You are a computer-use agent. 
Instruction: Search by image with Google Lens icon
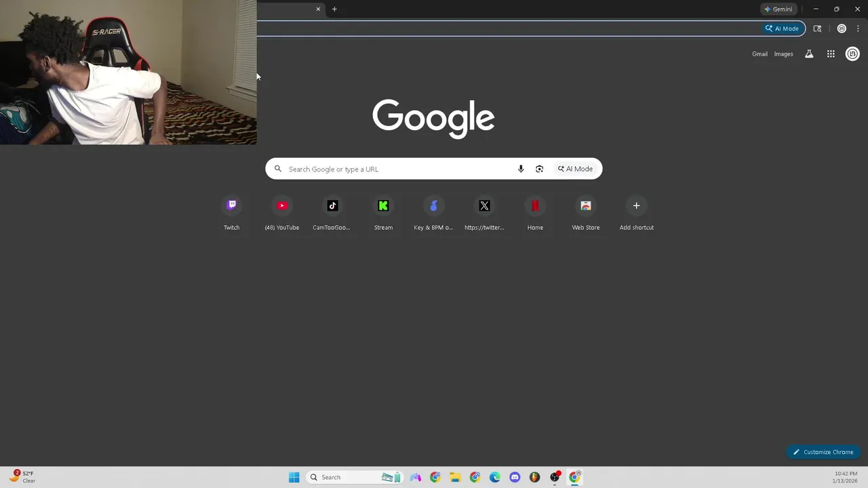coord(539,169)
